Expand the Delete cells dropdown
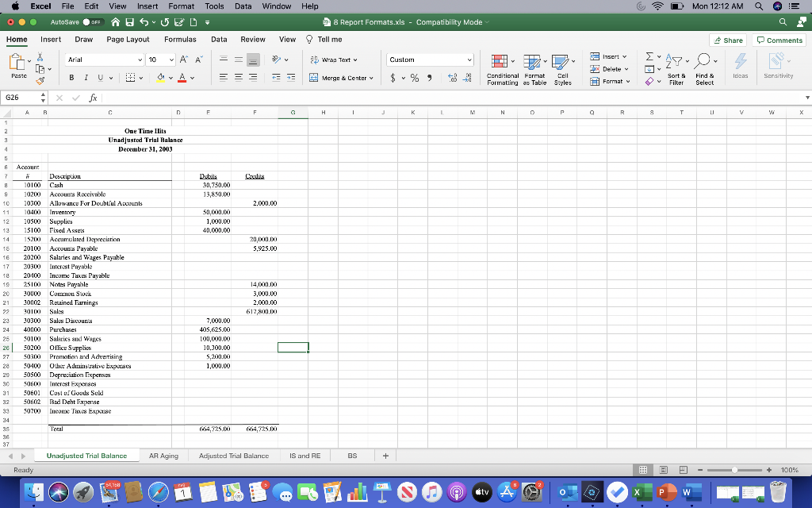The width and height of the screenshot is (812, 508). click(626, 69)
